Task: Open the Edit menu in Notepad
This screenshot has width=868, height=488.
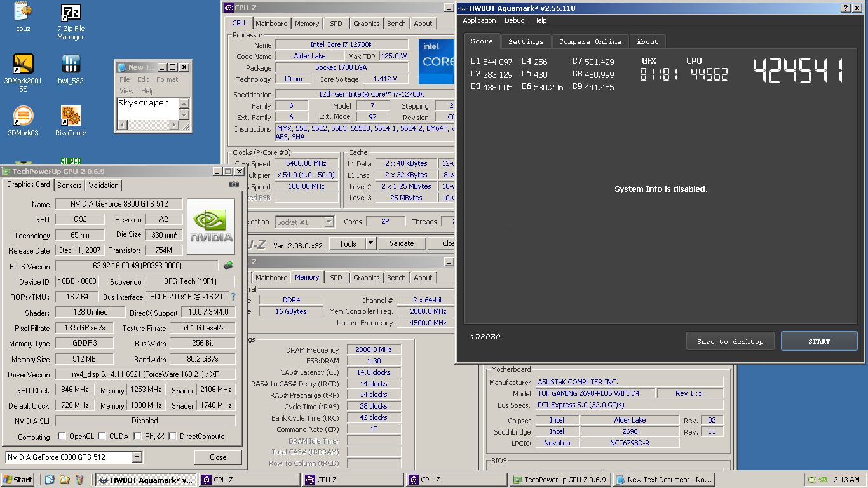Action: 143,79
